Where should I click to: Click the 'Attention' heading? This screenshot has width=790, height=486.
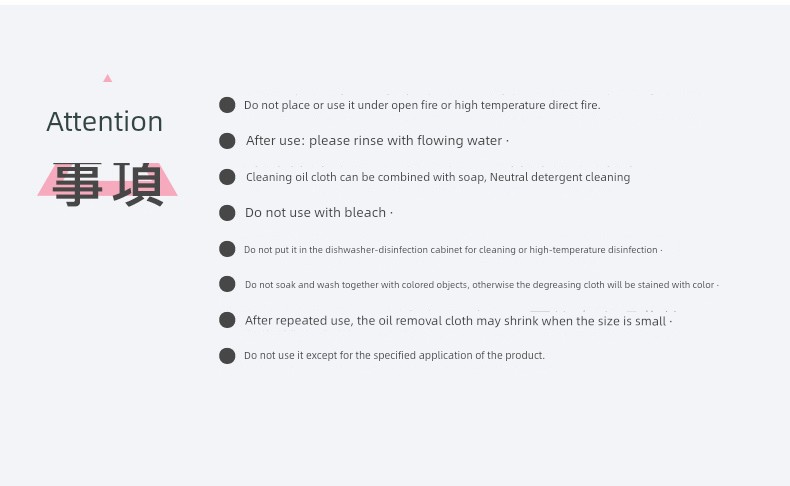click(x=105, y=122)
